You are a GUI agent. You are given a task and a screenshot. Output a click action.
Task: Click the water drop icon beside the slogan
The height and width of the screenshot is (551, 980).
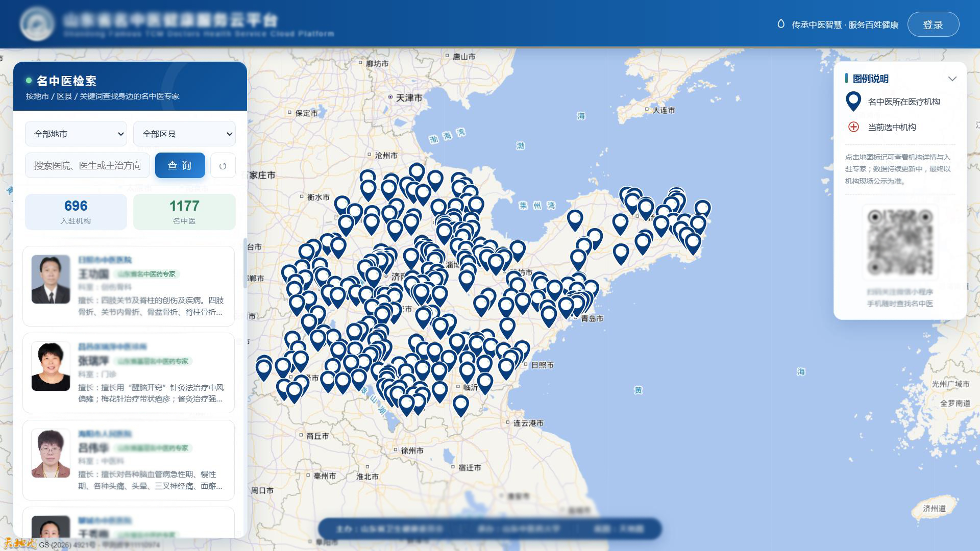[780, 24]
